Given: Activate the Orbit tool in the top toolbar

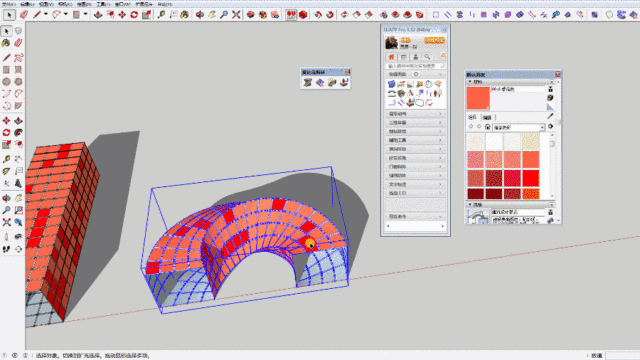Looking at the screenshot, I should (x=200, y=15).
